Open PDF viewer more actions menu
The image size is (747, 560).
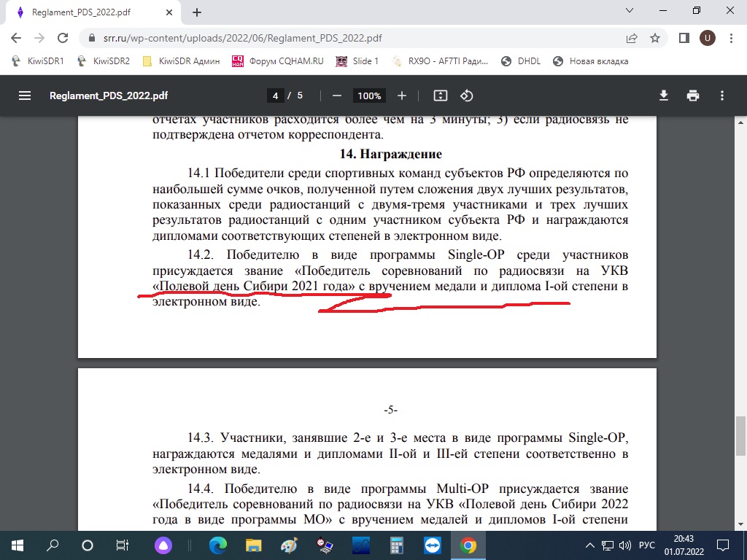(722, 96)
